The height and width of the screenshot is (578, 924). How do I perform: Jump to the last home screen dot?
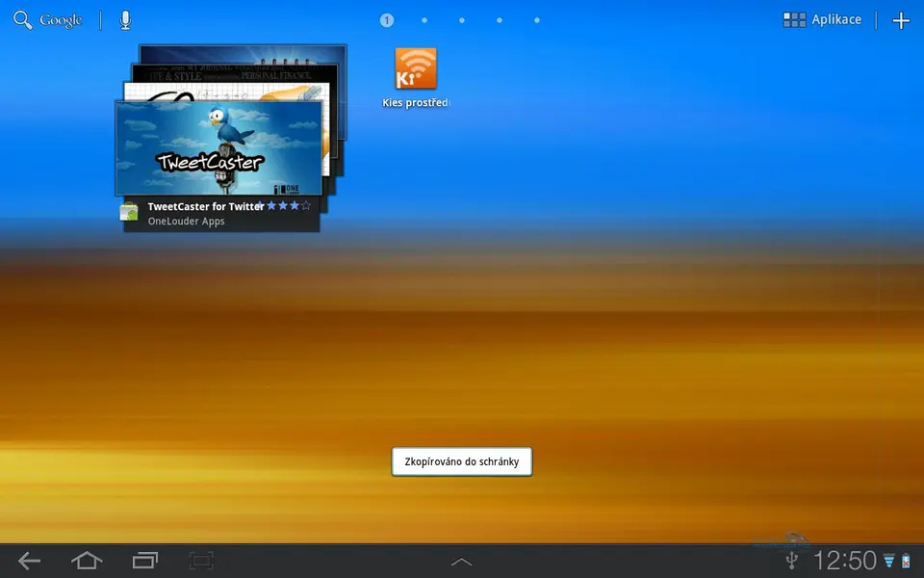(x=537, y=20)
